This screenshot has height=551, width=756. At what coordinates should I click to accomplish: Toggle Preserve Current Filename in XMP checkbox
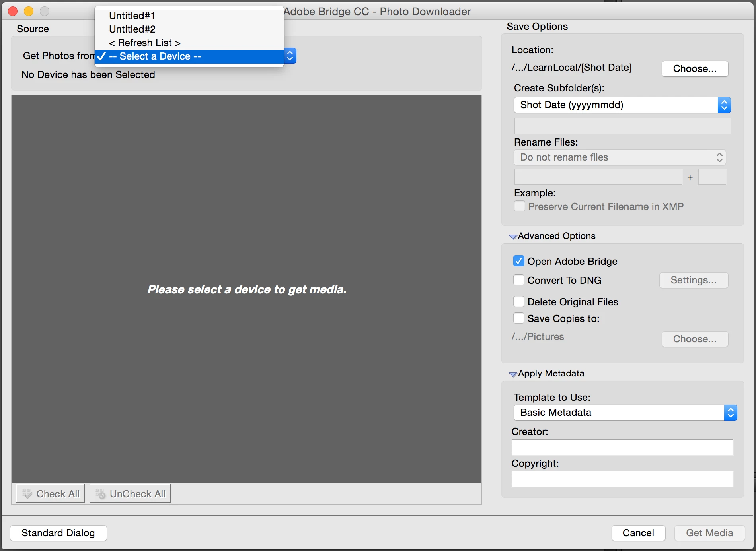click(x=519, y=206)
